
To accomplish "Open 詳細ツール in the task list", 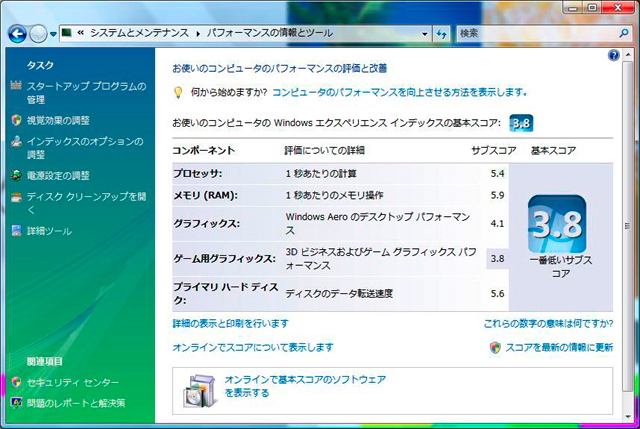I will click(x=49, y=231).
